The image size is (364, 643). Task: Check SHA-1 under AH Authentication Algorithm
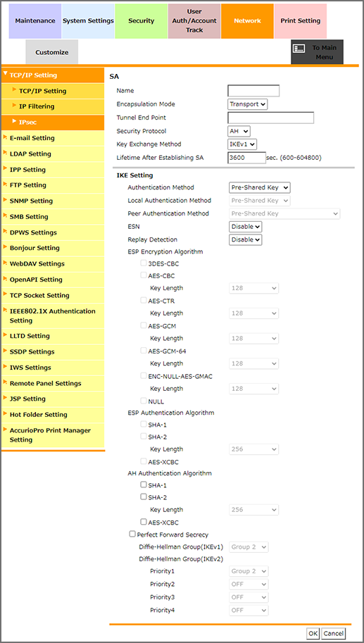(x=144, y=485)
